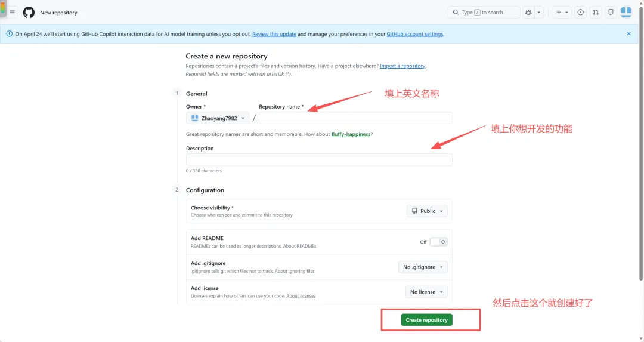
Task: Open the Public visibility dropdown
Action: 427,211
